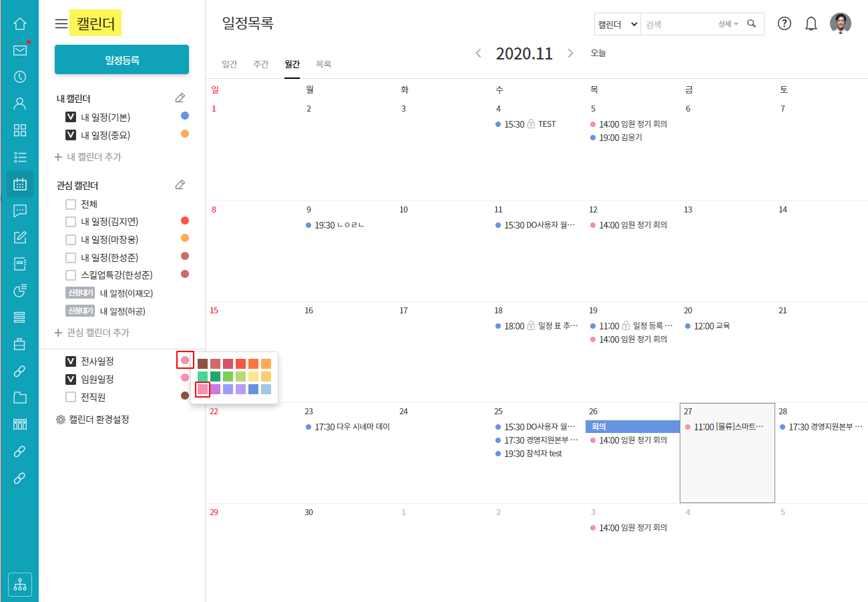Viewport: 868px width, 602px height.
Task: Select the green swatch in color palette
Action: click(215, 376)
